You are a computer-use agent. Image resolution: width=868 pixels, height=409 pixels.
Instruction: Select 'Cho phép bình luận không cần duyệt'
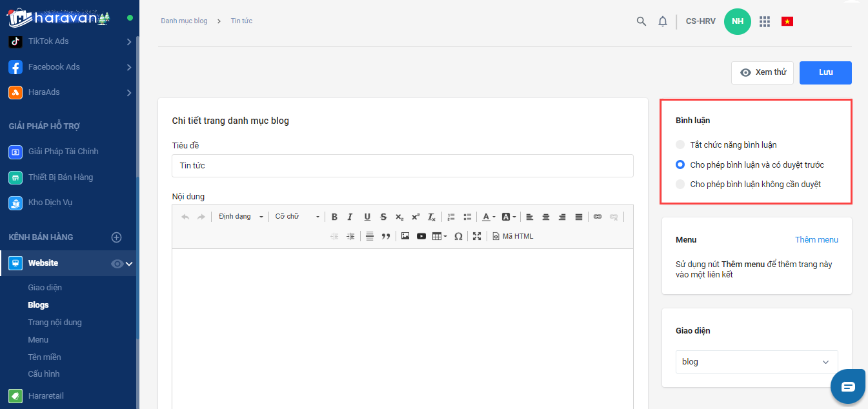tap(680, 185)
